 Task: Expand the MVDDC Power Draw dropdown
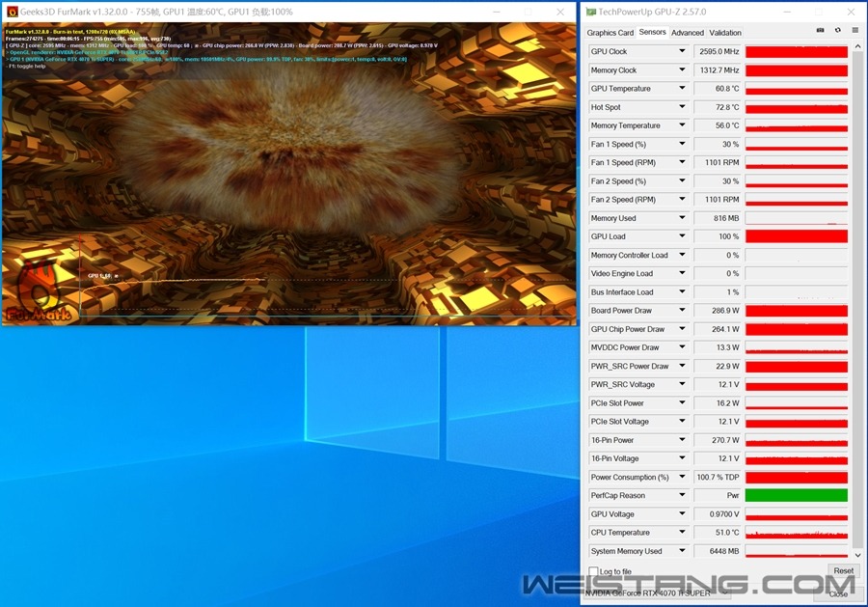click(682, 347)
